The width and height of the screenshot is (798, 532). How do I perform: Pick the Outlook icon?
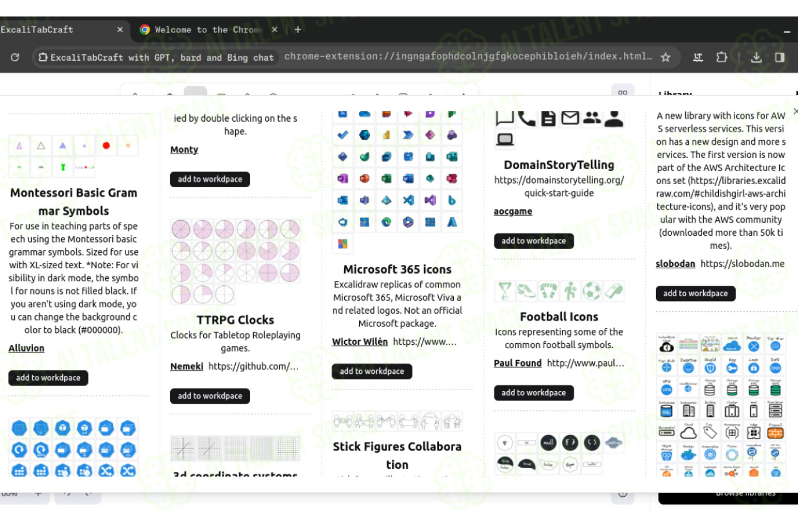point(343,200)
